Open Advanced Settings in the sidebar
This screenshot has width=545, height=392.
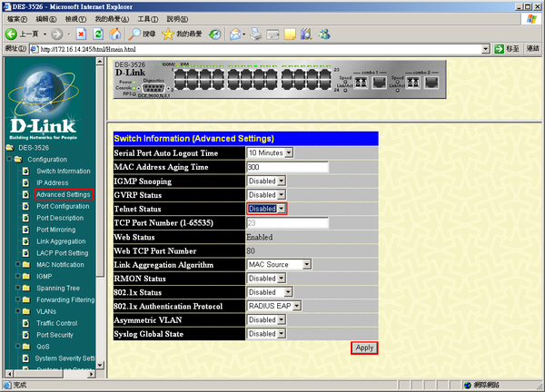click(64, 194)
